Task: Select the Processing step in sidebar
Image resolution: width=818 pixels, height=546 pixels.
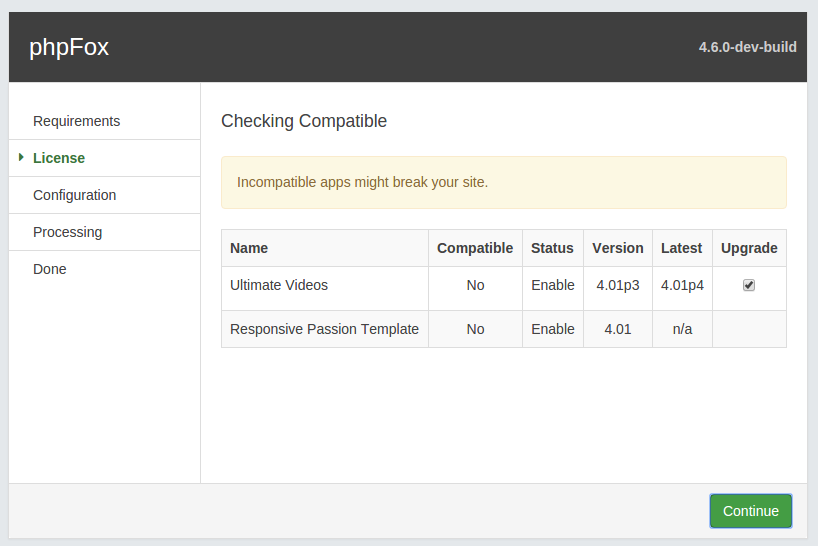Action: (x=67, y=232)
